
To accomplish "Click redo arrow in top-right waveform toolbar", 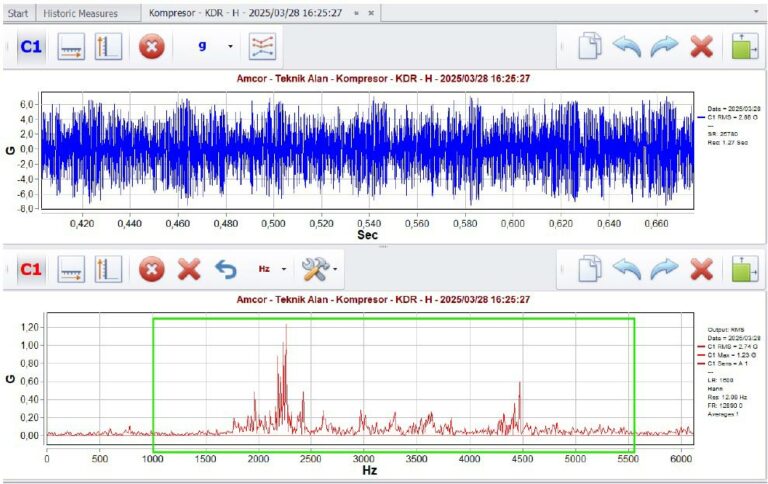I will 665,47.
